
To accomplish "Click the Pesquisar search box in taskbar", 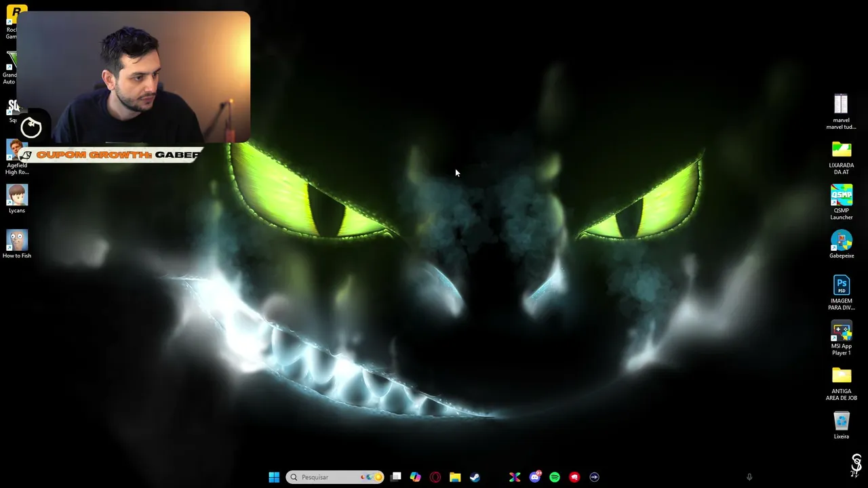I will 335,477.
